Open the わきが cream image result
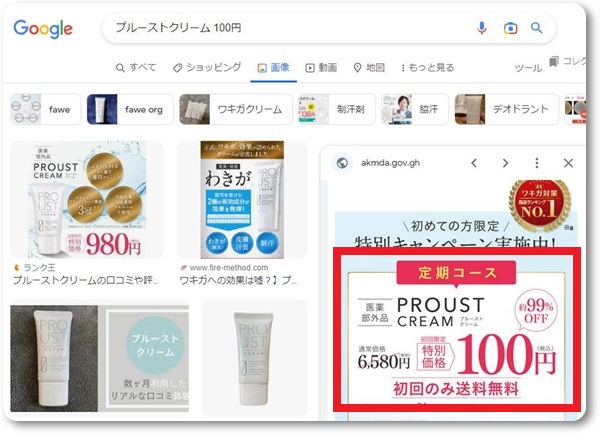Screen dimensions: 600x435 point(242,200)
